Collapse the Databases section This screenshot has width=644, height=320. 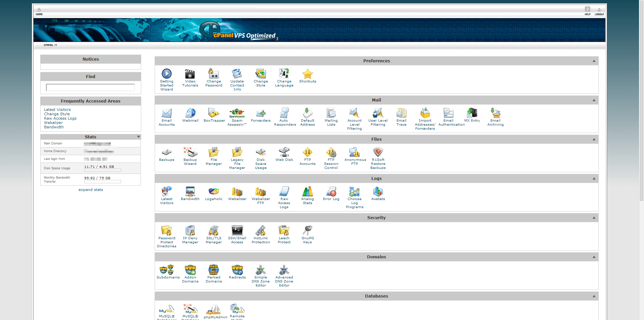(x=594, y=296)
